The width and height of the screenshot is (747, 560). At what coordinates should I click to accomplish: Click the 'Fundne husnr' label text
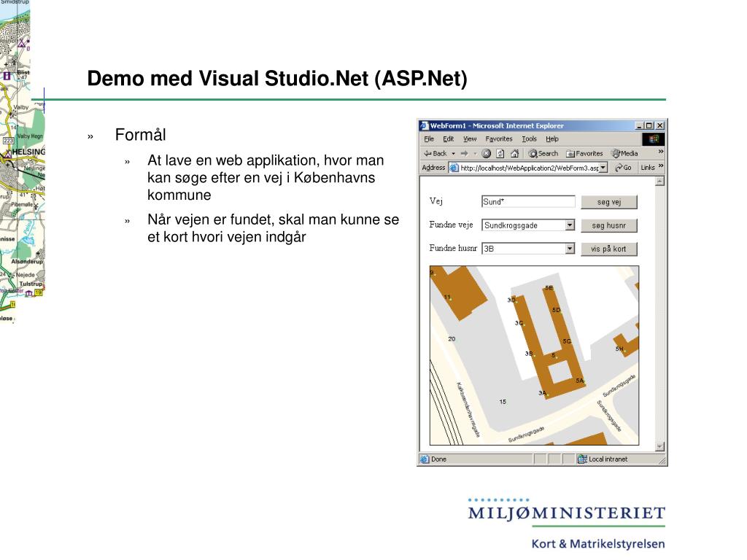452,248
